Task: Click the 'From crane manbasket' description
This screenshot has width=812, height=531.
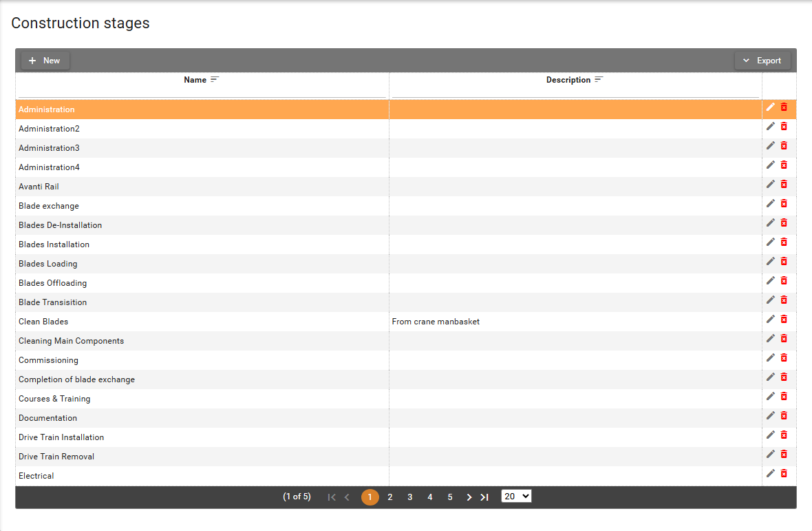Action: (x=436, y=322)
